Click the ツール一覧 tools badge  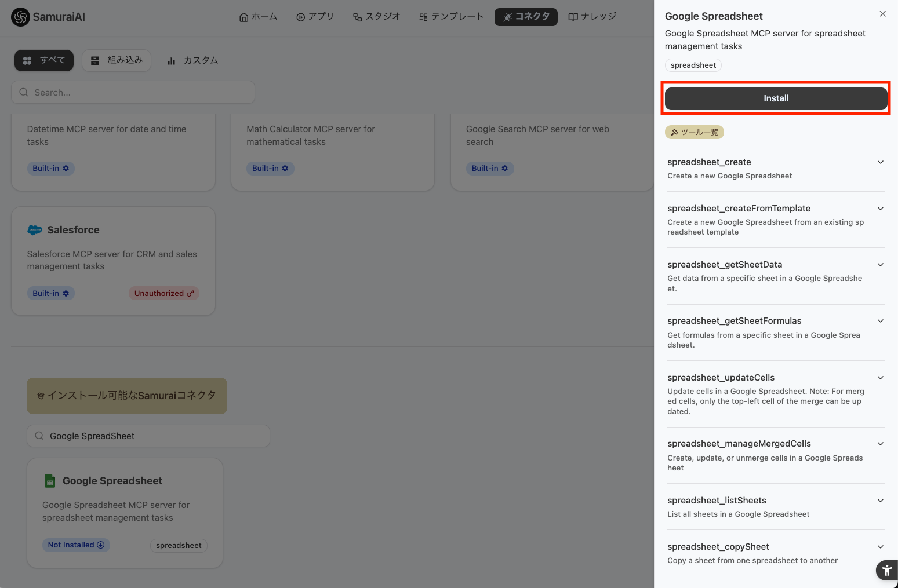pyautogui.click(x=694, y=132)
